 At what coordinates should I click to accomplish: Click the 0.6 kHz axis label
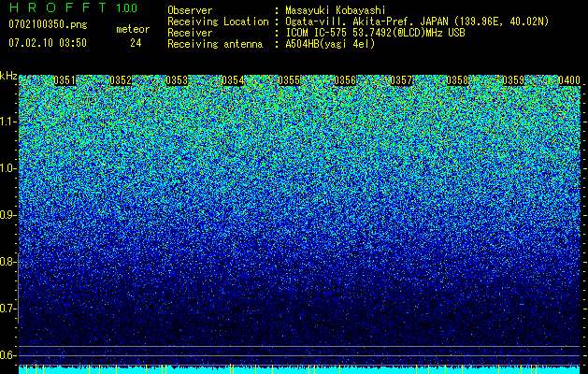pos(7,355)
